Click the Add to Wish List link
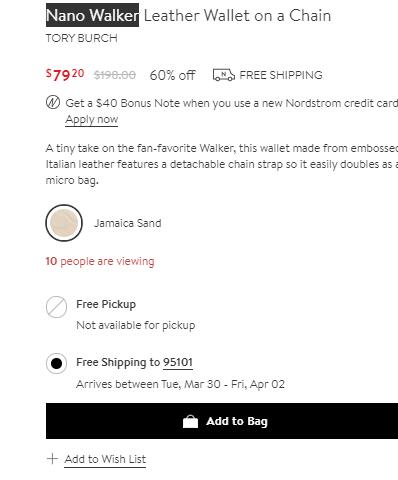 coord(105,459)
